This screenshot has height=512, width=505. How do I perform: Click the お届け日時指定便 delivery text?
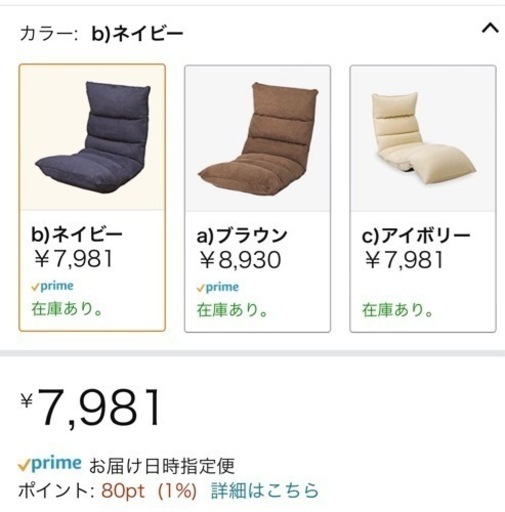coord(162,466)
